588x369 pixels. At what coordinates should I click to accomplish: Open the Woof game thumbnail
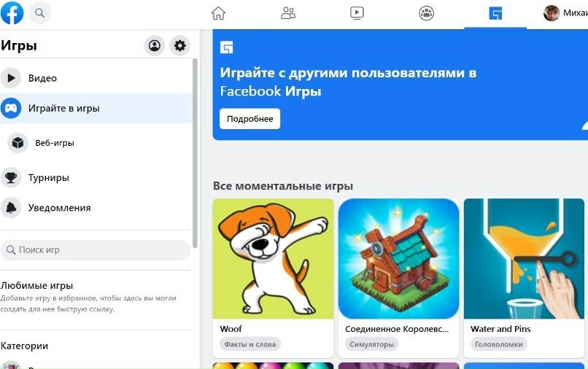coord(273,259)
